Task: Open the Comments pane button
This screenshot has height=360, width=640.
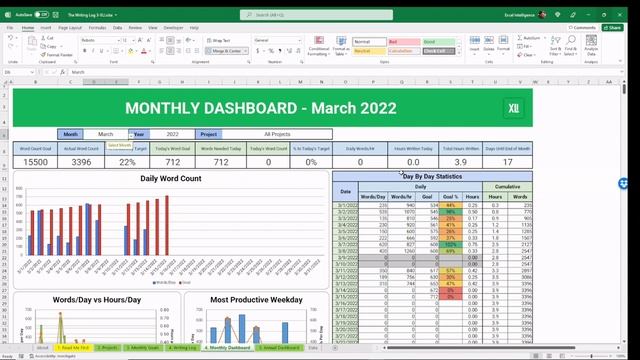Action: click(x=582, y=27)
